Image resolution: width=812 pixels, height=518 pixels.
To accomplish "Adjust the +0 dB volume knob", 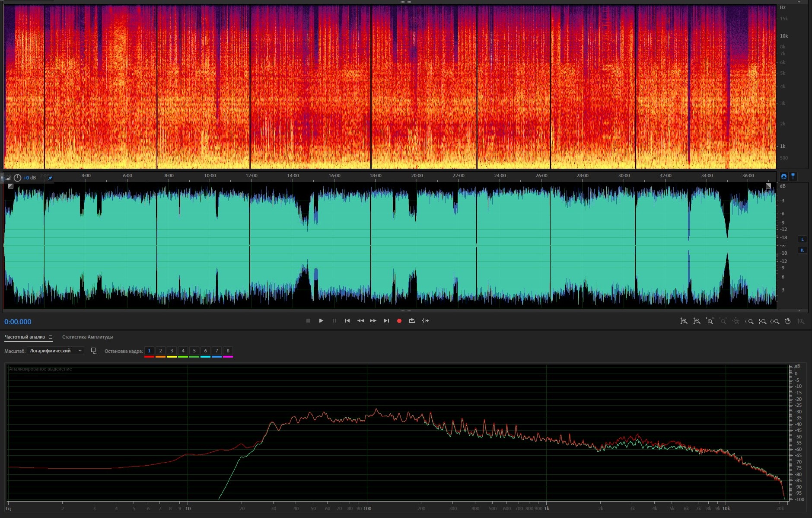I will (x=17, y=178).
